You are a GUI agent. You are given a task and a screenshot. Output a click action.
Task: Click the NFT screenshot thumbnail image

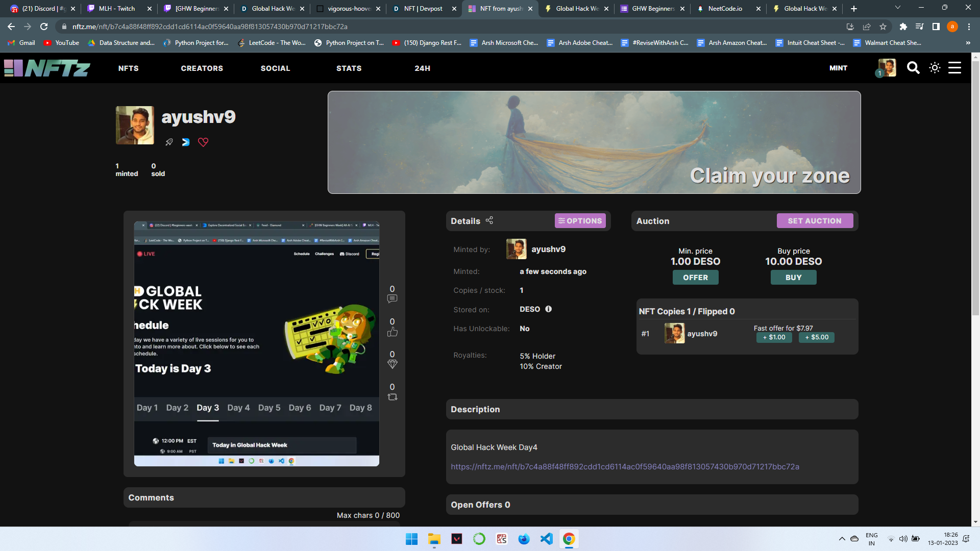[x=256, y=343]
